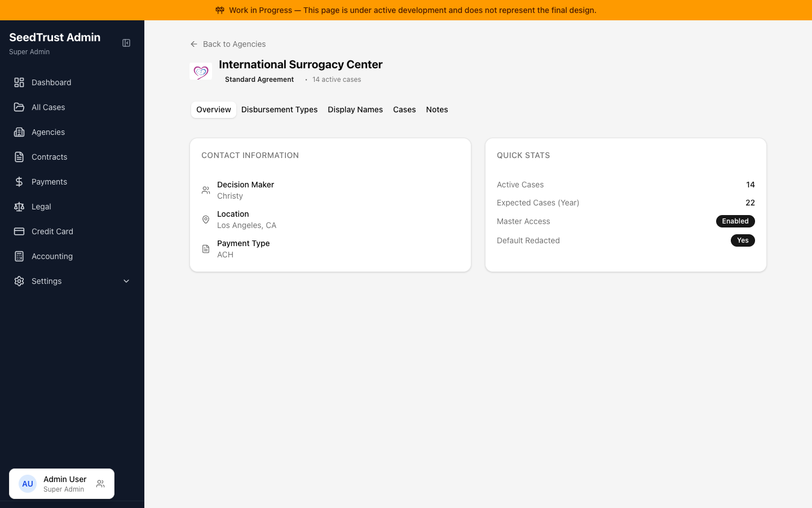Click the Location pin icon

[206, 220]
